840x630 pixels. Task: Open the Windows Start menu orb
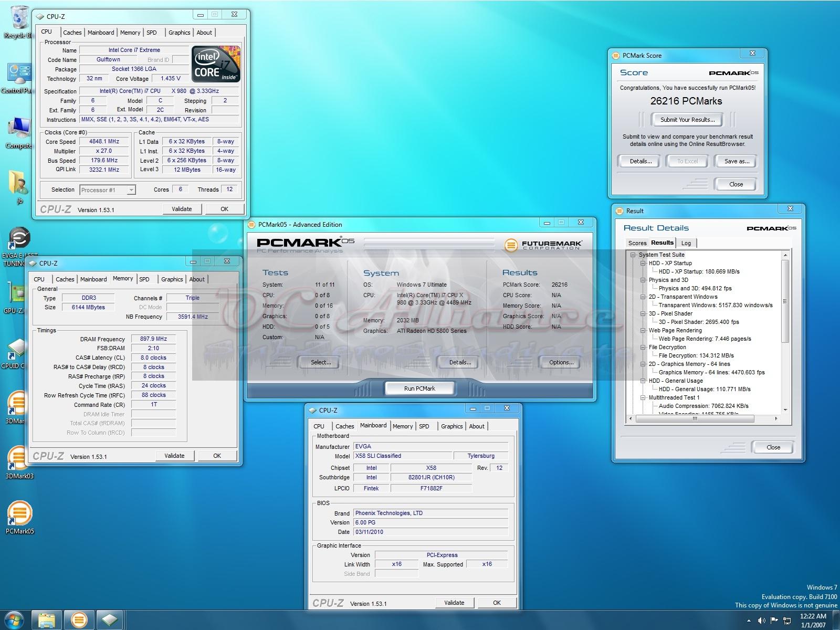click(x=14, y=620)
